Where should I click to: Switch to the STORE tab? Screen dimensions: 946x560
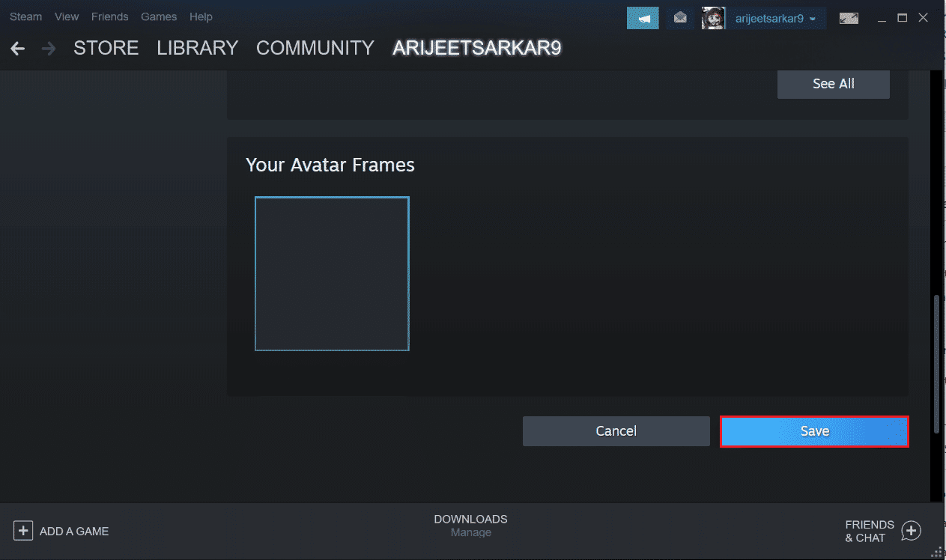[106, 47]
